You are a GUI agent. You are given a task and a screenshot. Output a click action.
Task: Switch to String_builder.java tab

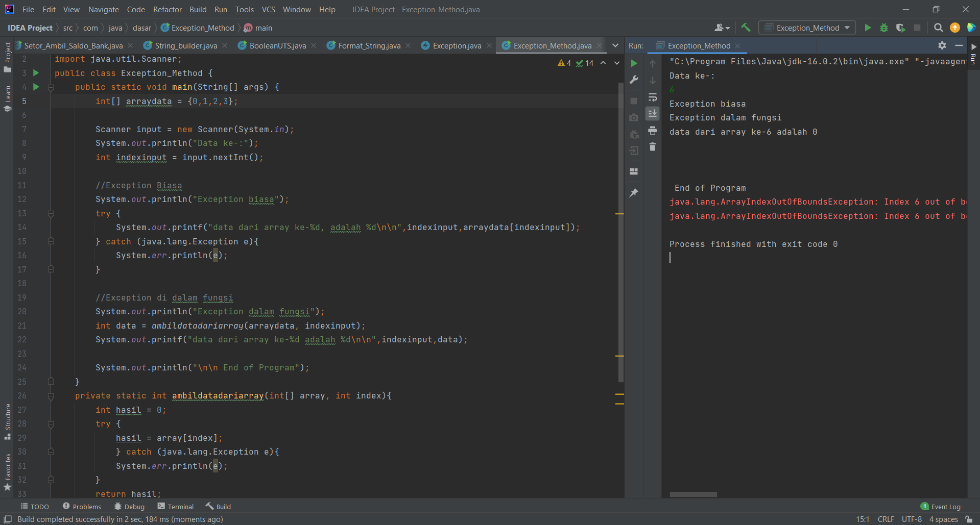pos(185,45)
